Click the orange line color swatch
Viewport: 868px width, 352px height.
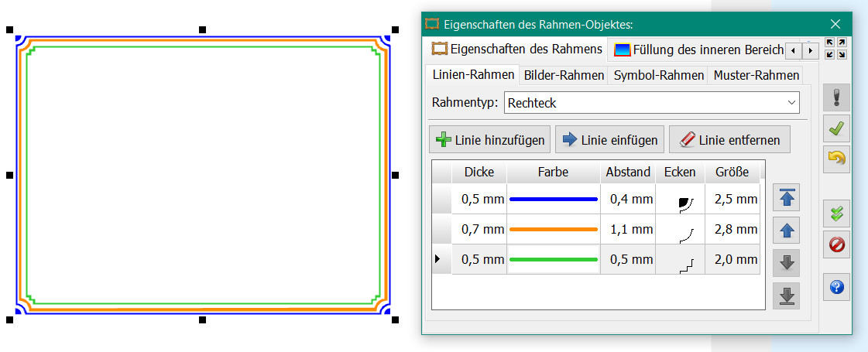coord(554,230)
